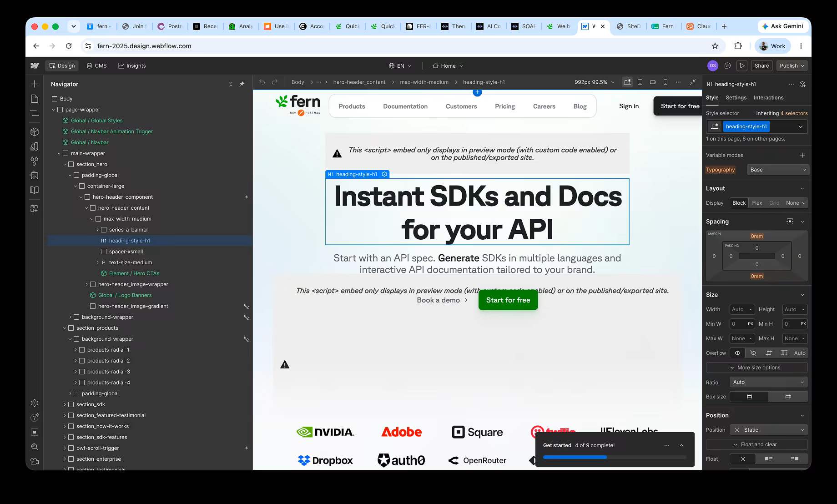Image resolution: width=837 pixels, height=504 pixels.
Task: Click max-width-medium in breadcrumb
Action: 424,82
